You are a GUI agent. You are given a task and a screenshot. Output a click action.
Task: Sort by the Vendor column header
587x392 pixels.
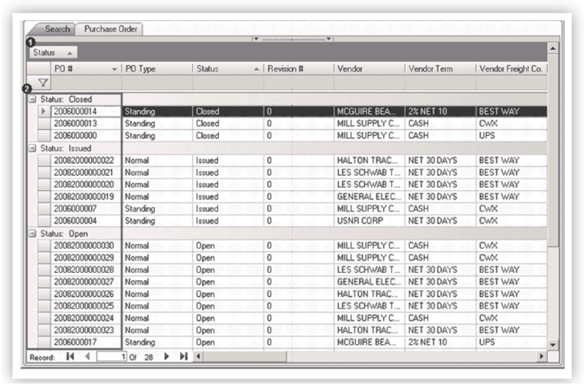click(368, 69)
